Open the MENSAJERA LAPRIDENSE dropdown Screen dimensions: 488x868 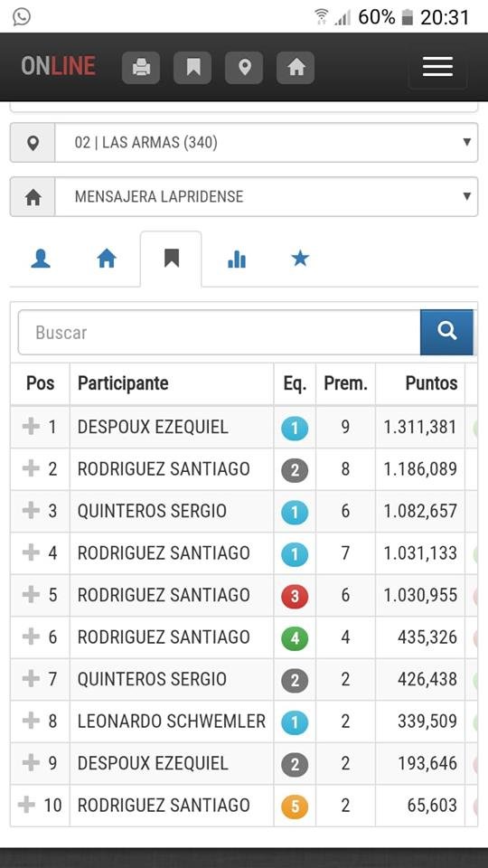[244, 196]
